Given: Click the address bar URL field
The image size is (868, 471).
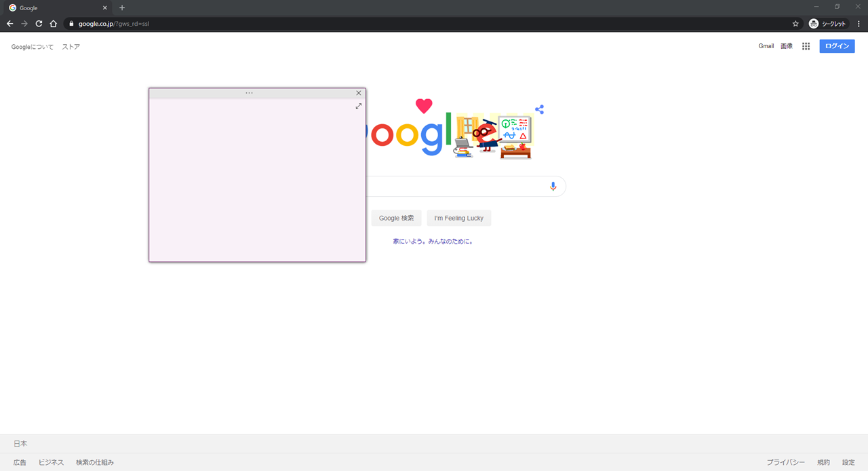Looking at the screenshot, I should [434, 24].
